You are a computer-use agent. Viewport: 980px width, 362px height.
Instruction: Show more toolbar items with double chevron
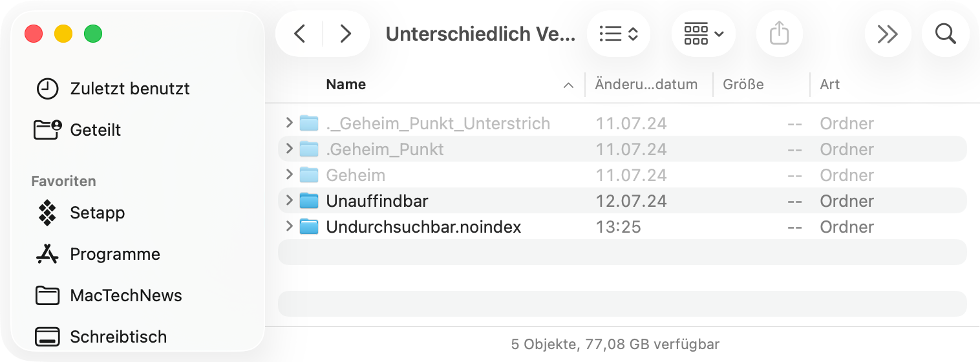888,34
